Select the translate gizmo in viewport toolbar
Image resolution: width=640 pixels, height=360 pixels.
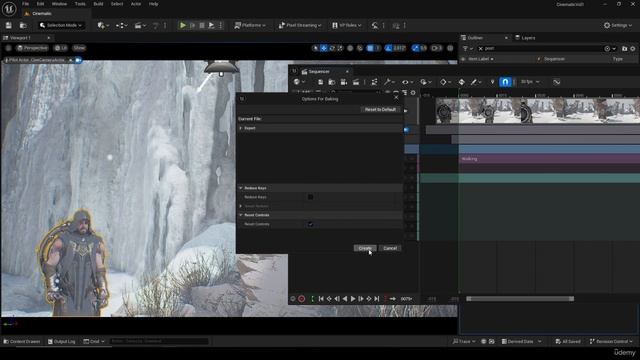click(x=324, y=48)
